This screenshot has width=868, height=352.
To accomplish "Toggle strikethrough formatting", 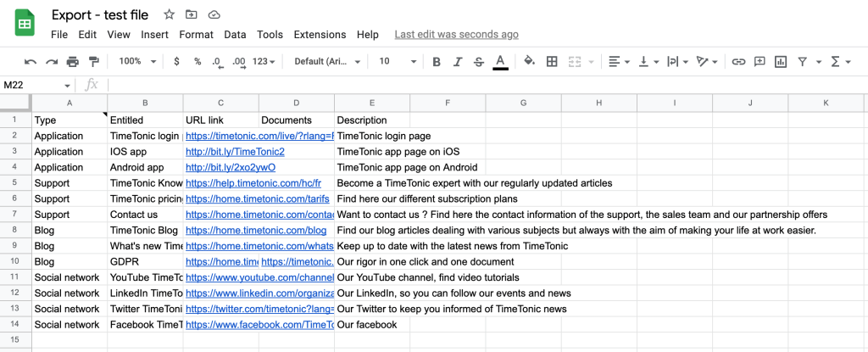I will [x=479, y=62].
